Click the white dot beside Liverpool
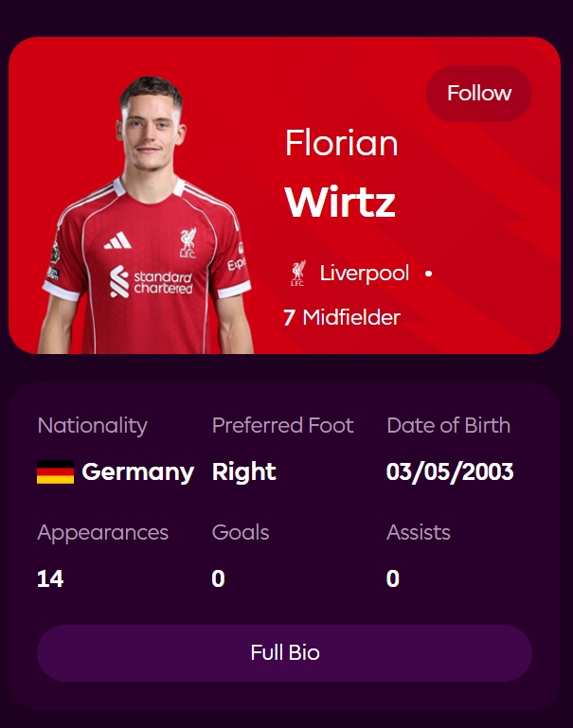 pos(428,274)
